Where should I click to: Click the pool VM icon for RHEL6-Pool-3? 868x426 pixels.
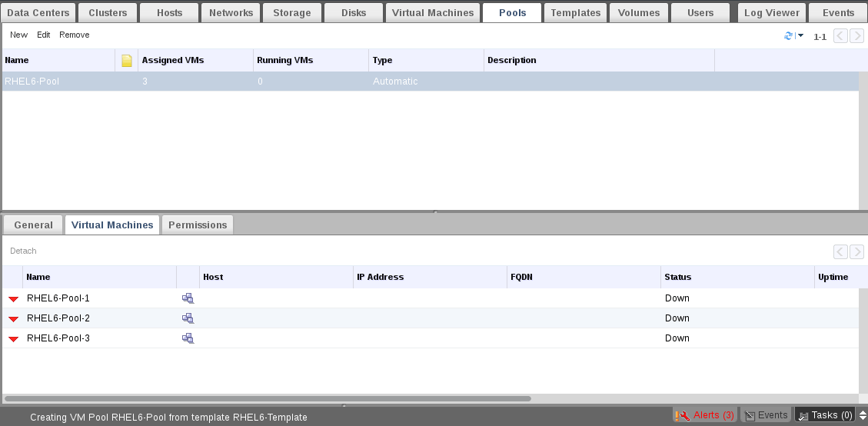[x=188, y=338]
